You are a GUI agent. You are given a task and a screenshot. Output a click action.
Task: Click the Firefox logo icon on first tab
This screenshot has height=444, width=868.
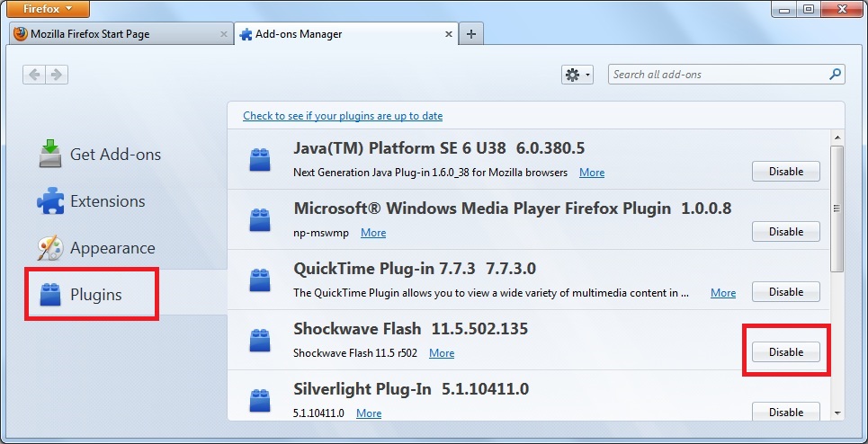click(x=21, y=34)
